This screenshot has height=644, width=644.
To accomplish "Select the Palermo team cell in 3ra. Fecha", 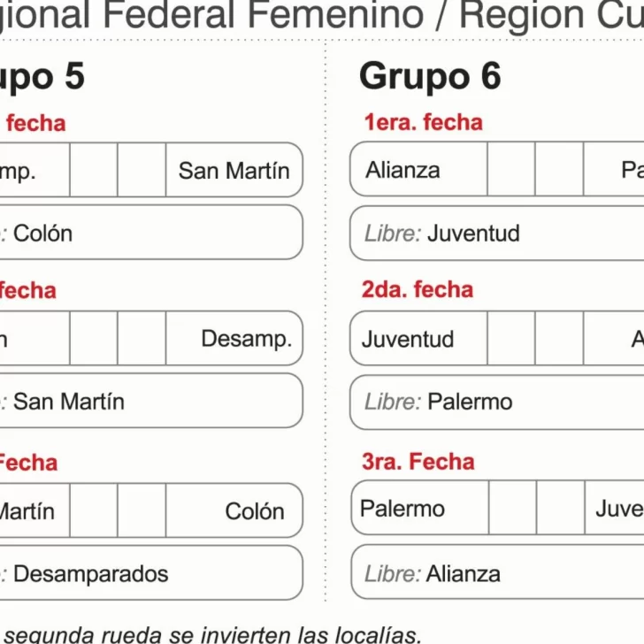I will [x=419, y=509].
